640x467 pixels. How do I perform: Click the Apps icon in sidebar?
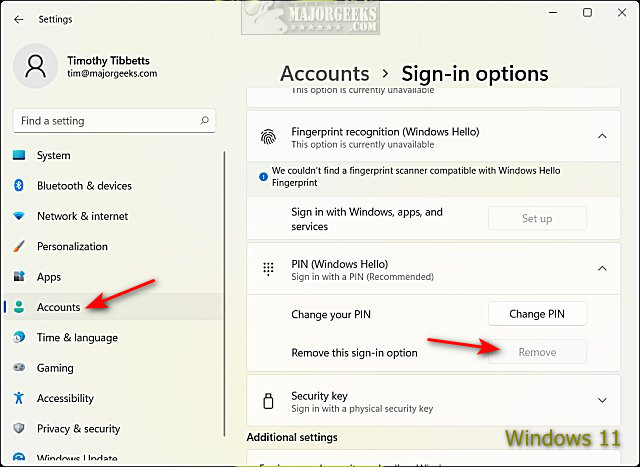pos(19,276)
